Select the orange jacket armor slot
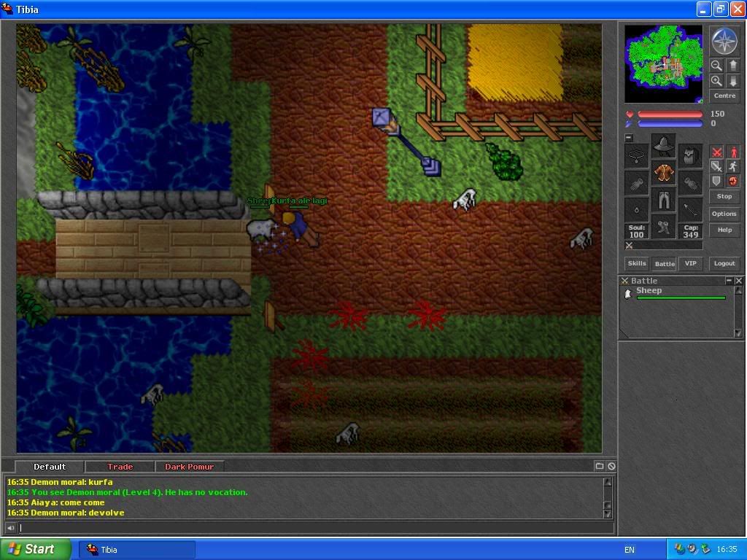 [663, 173]
